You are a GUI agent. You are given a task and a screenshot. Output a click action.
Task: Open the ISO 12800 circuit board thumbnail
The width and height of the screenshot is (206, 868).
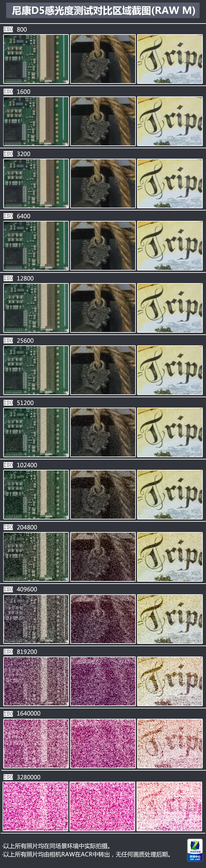(x=36, y=308)
